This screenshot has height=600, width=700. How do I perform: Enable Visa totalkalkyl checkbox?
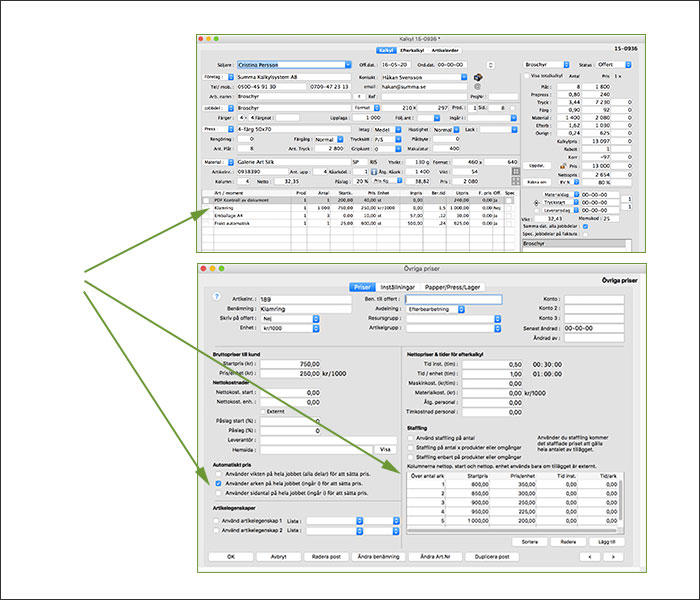[527, 76]
